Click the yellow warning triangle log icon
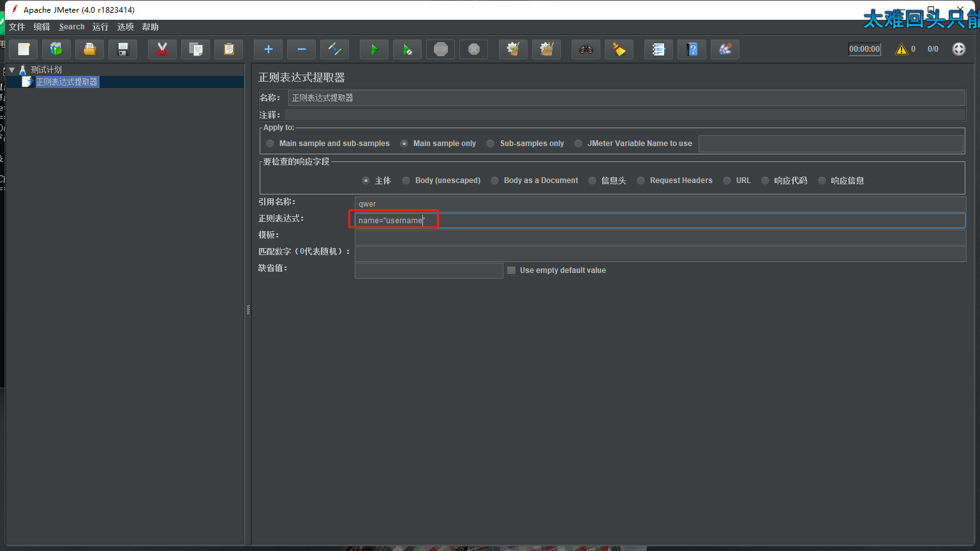 pos(902,49)
